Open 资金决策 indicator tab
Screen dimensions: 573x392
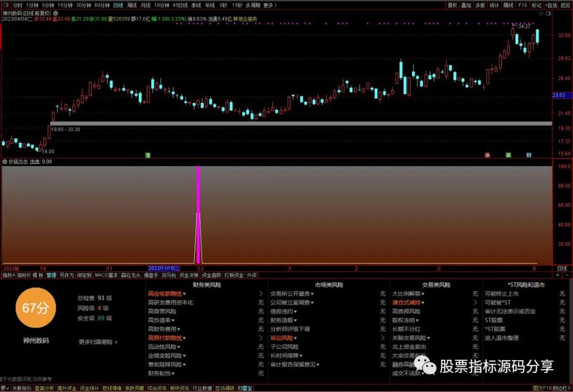(189, 275)
